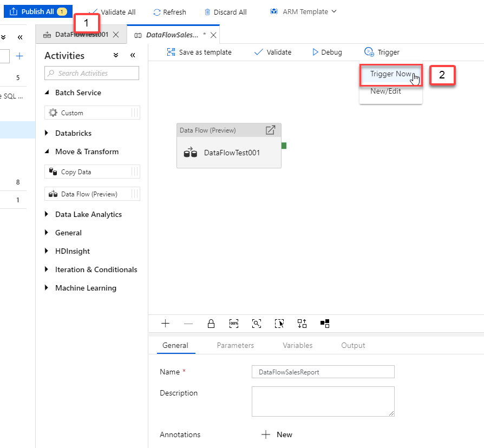Expand the HDInsight group
The height and width of the screenshot is (448, 484).
(x=47, y=251)
